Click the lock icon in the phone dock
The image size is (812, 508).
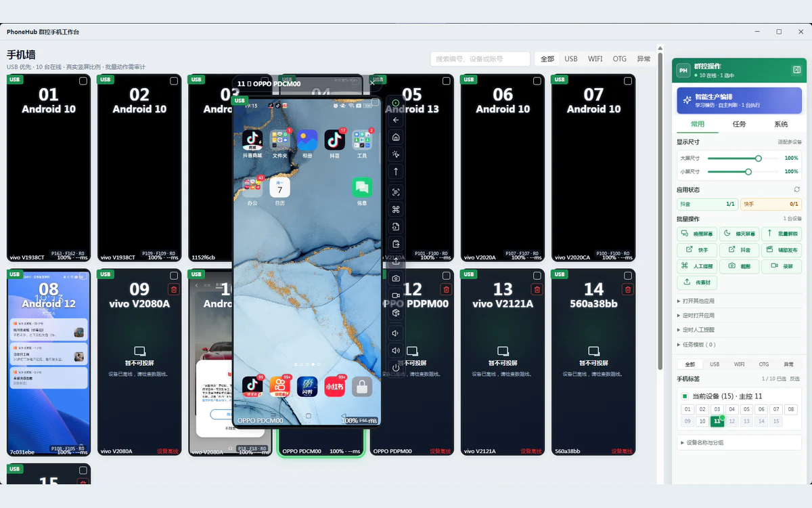click(x=362, y=387)
